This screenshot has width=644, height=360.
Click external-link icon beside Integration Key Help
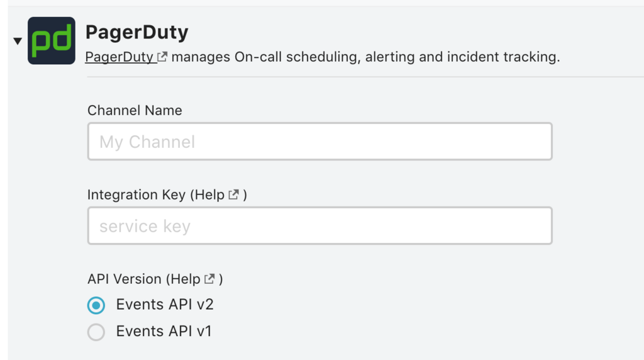pyautogui.click(x=233, y=194)
